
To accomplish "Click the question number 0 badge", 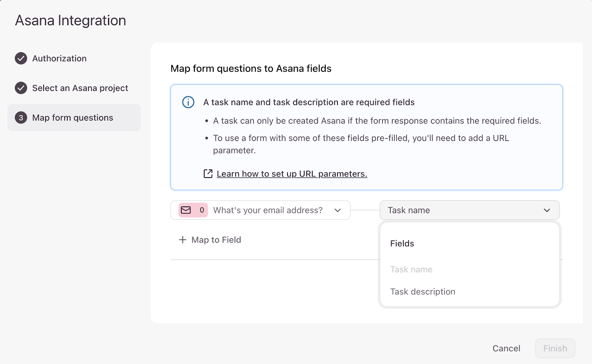I will point(202,210).
